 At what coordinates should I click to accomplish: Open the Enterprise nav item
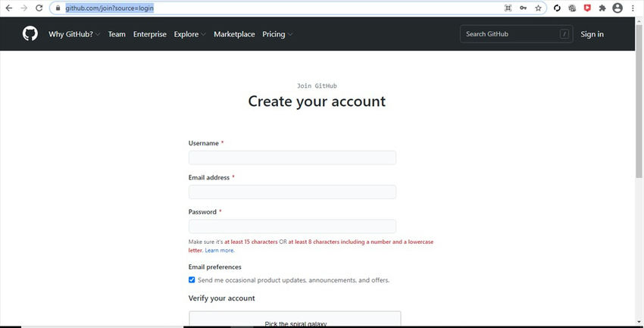pyautogui.click(x=150, y=34)
